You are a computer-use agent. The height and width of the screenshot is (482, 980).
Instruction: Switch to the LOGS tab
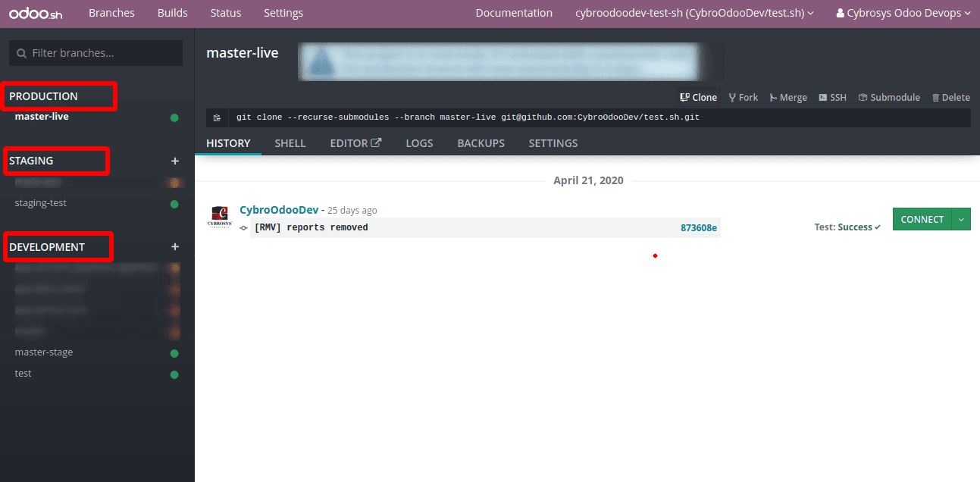(419, 143)
